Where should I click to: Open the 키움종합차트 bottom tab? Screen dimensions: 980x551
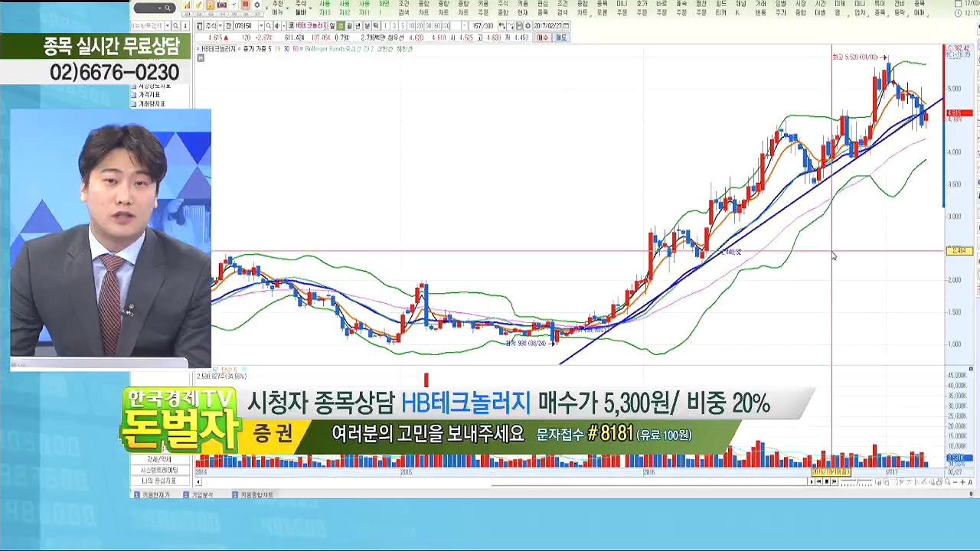point(256,495)
